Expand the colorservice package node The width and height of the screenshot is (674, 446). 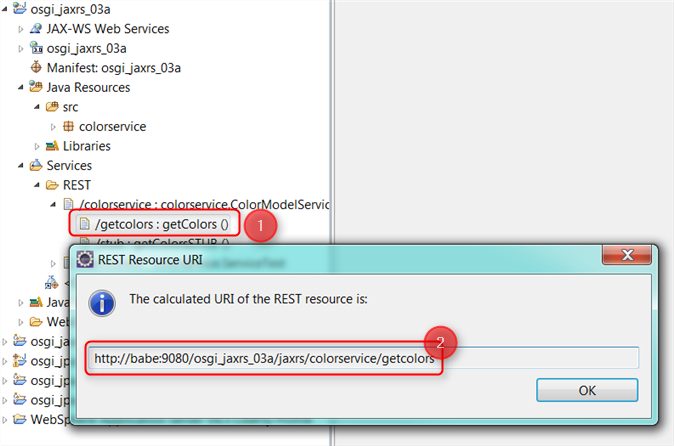[x=53, y=127]
